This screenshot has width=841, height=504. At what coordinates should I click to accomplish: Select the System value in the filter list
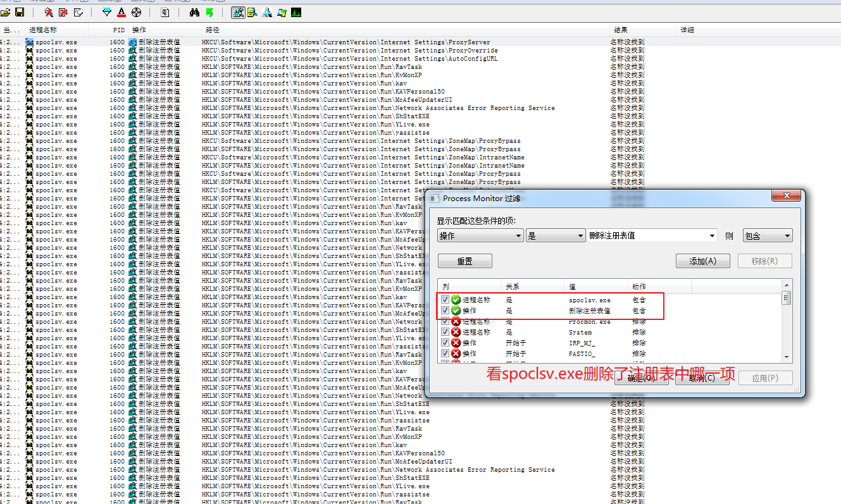[580, 332]
